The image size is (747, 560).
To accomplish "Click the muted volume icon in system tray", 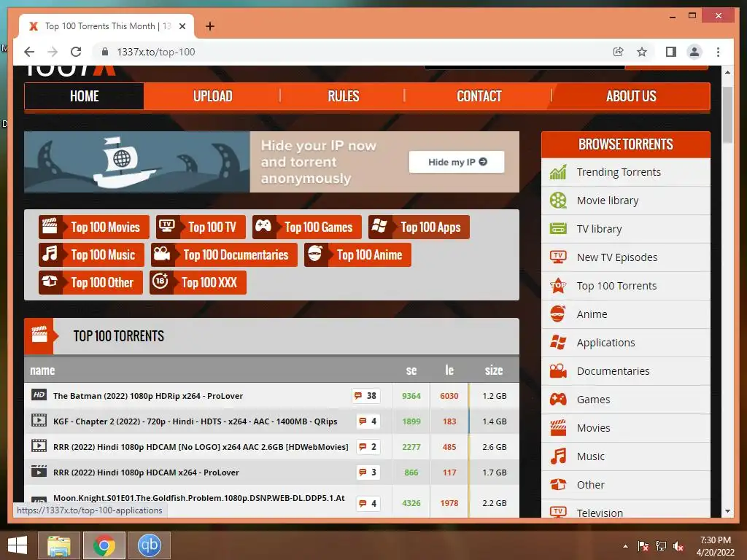I will coord(678,545).
